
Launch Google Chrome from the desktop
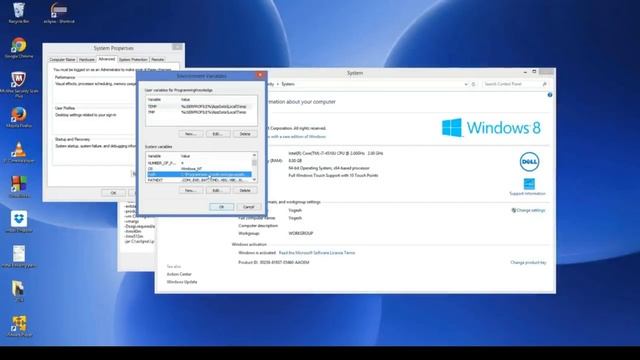pyautogui.click(x=19, y=47)
